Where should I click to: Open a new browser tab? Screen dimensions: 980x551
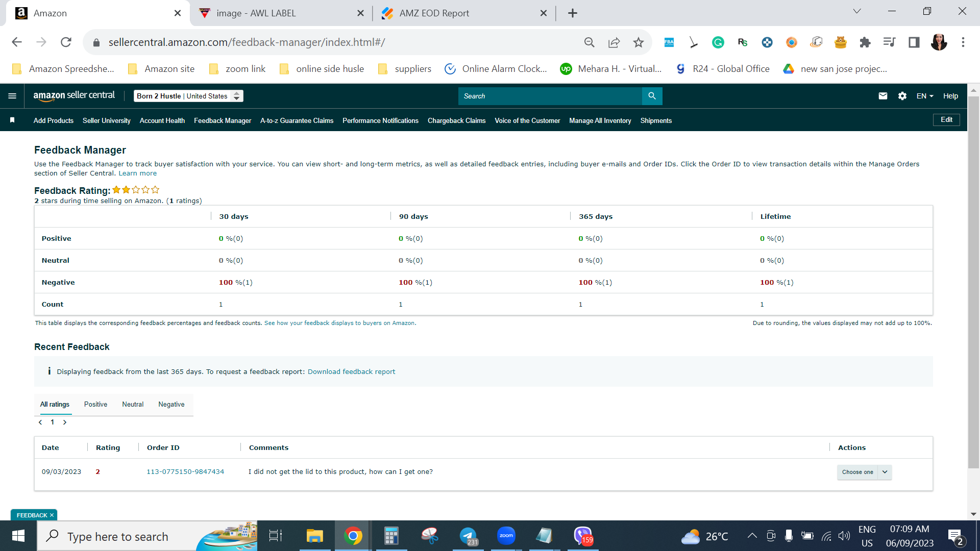[573, 13]
